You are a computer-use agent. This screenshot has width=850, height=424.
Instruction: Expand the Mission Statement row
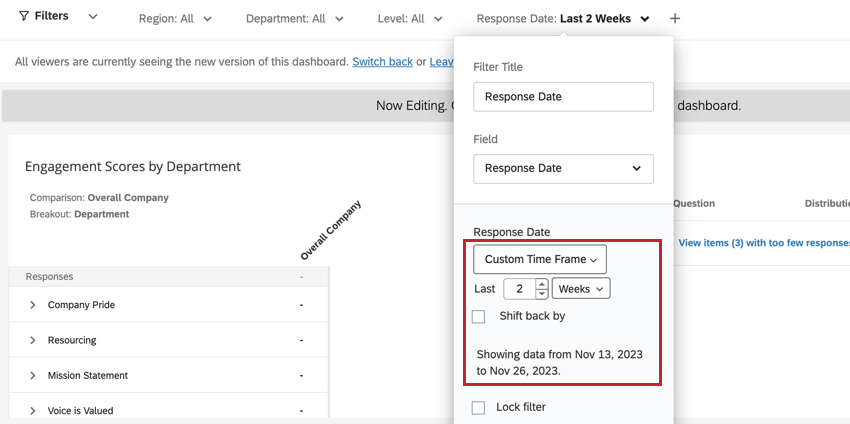coord(33,376)
